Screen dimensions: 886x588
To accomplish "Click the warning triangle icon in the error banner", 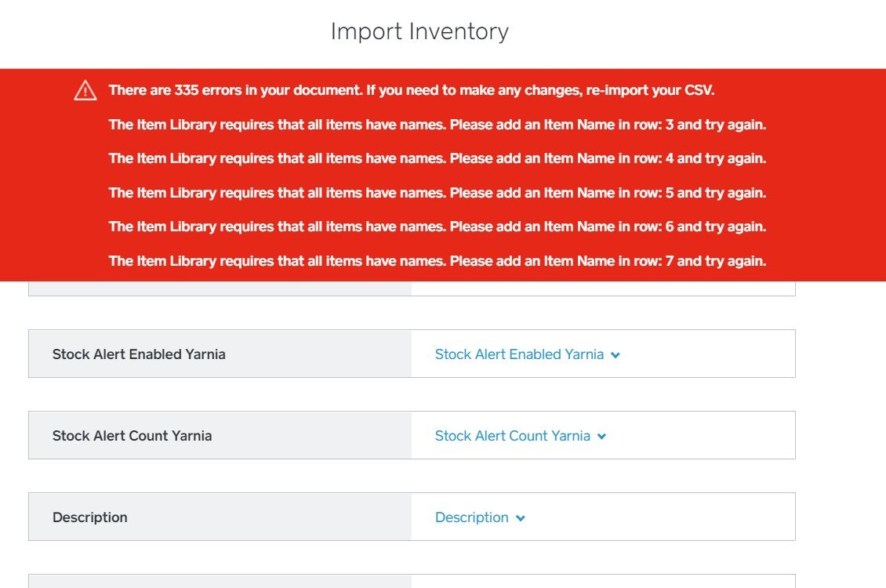I will pyautogui.click(x=85, y=91).
